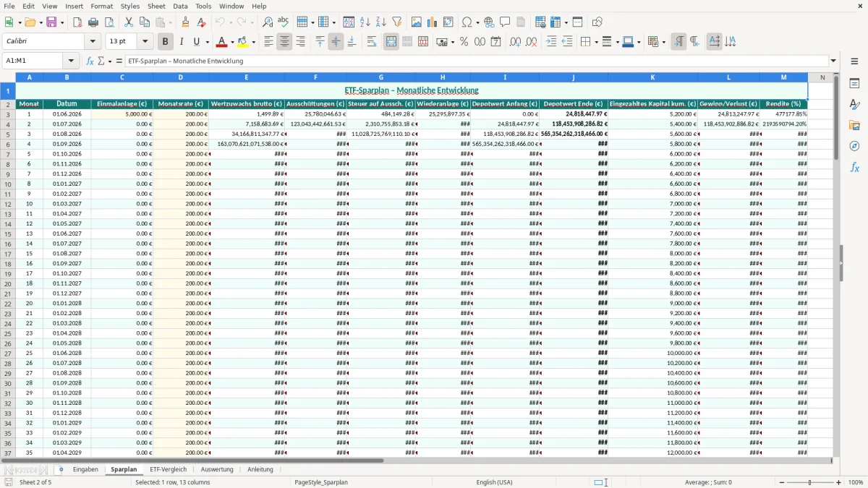Open the Data menu
The height and width of the screenshot is (488, 868).
(x=180, y=6)
